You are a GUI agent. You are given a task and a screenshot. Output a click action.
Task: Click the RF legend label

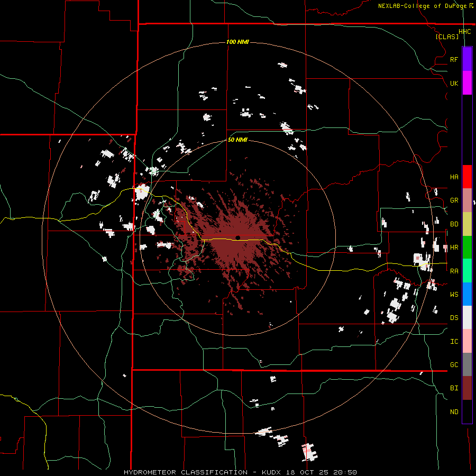(454, 59)
